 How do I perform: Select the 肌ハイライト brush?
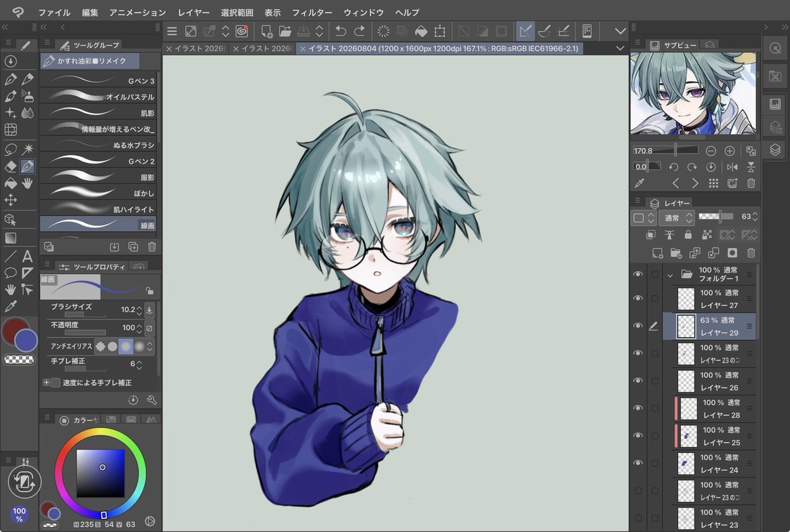[x=99, y=209]
